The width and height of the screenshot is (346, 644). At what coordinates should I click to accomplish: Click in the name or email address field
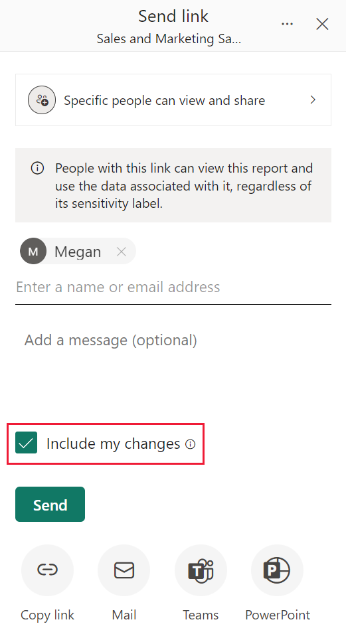(173, 287)
